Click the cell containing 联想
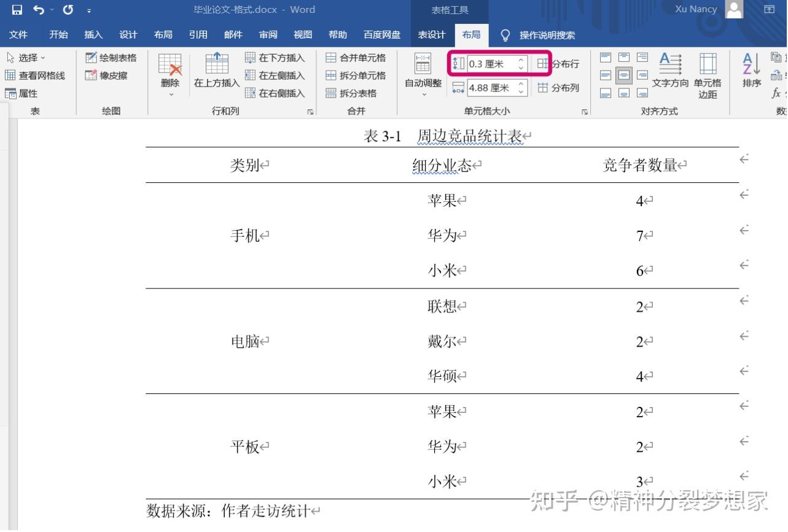788x532 pixels. 442,306
